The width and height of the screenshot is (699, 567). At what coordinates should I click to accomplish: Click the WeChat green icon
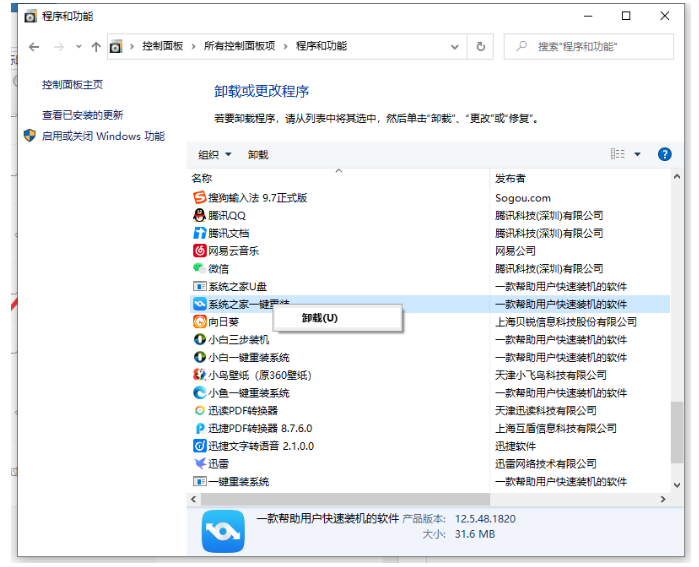point(200,268)
